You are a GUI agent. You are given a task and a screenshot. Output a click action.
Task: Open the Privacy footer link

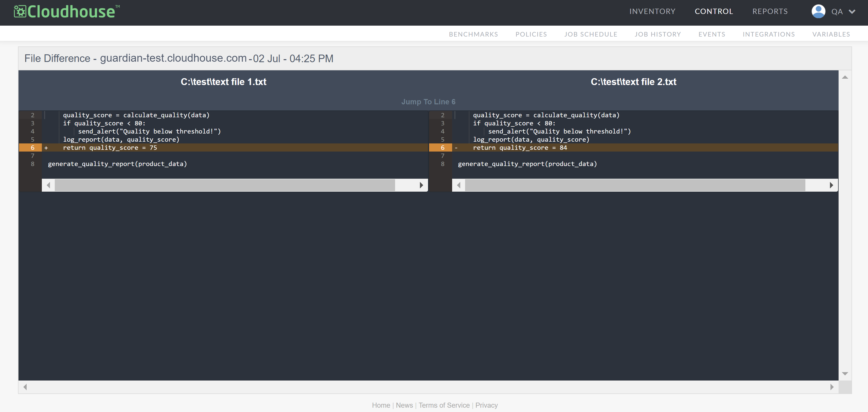486,405
